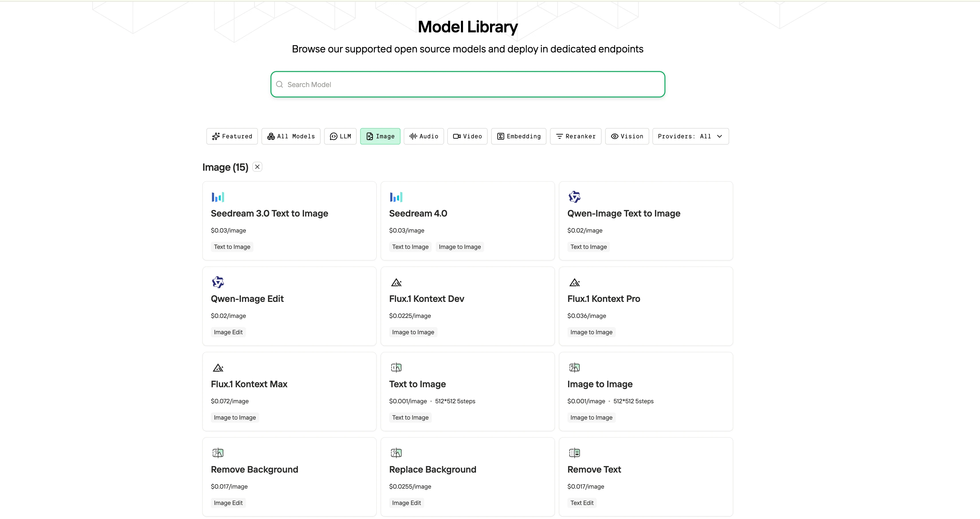Click the Text to Image tag on Seedream 4.0
980x519 pixels.
click(410, 247)
